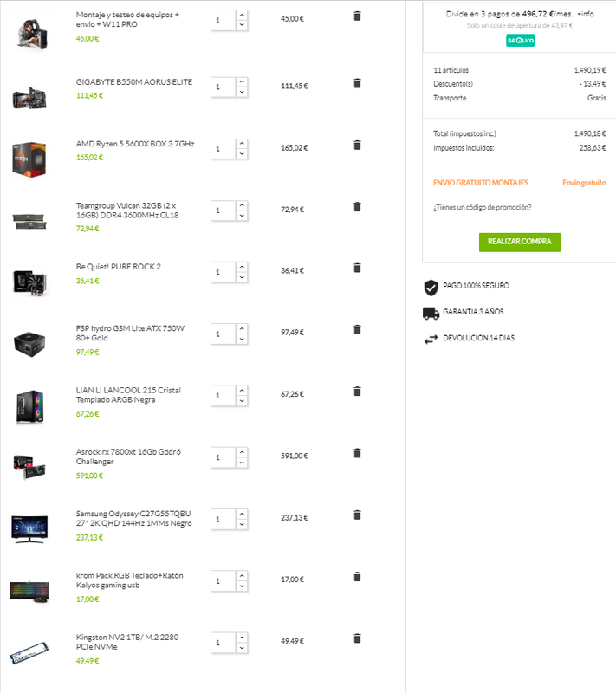Remove Asrock rx 7800xt graphics card
This screenshot has width=616, height=693.
[x=357, y=453]
